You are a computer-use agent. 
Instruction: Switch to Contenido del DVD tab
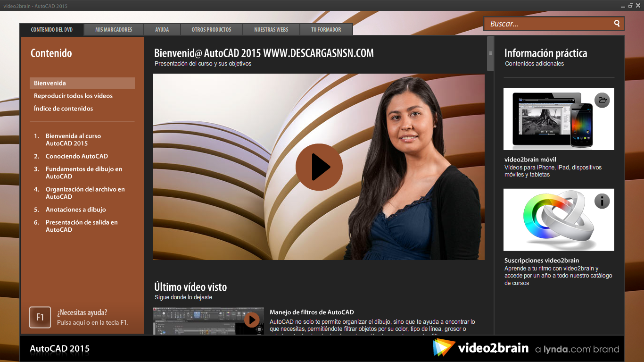pos(52,29)
